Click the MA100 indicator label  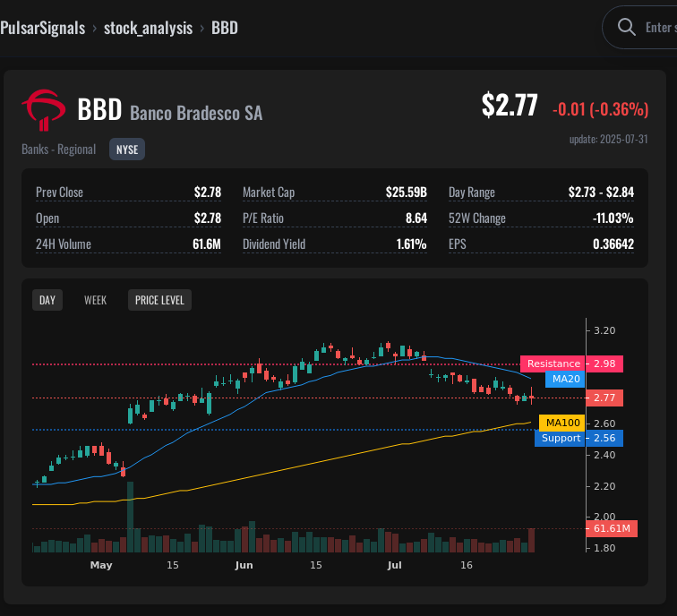click(x=562, y=423)
